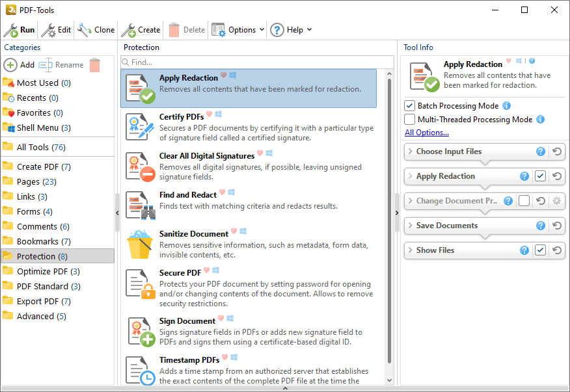
Task: Click Create new tool button
Action: [141, 30]
